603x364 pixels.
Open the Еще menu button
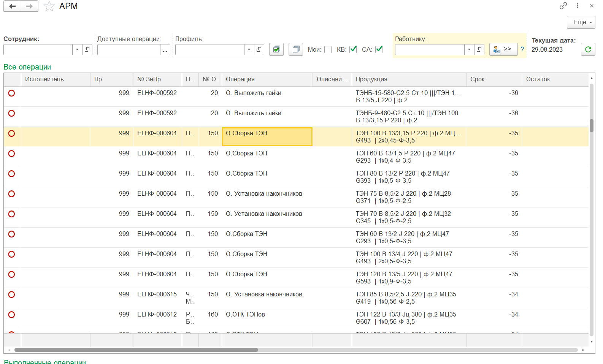(581, 22)
